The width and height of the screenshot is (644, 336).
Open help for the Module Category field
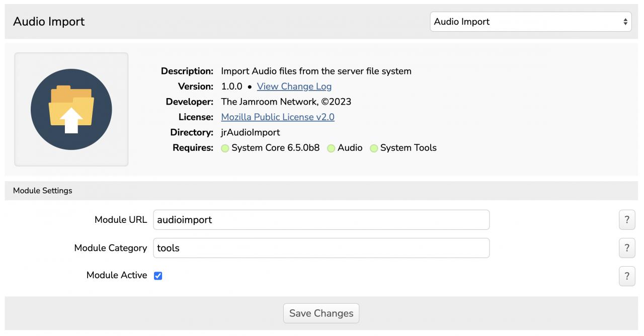pos(626,248)
